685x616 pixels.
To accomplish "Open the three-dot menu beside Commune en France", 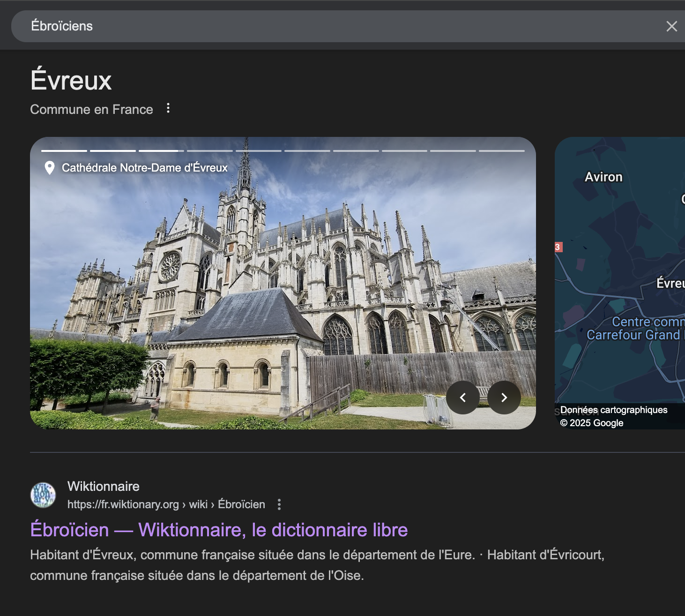I will click(168, 109).
